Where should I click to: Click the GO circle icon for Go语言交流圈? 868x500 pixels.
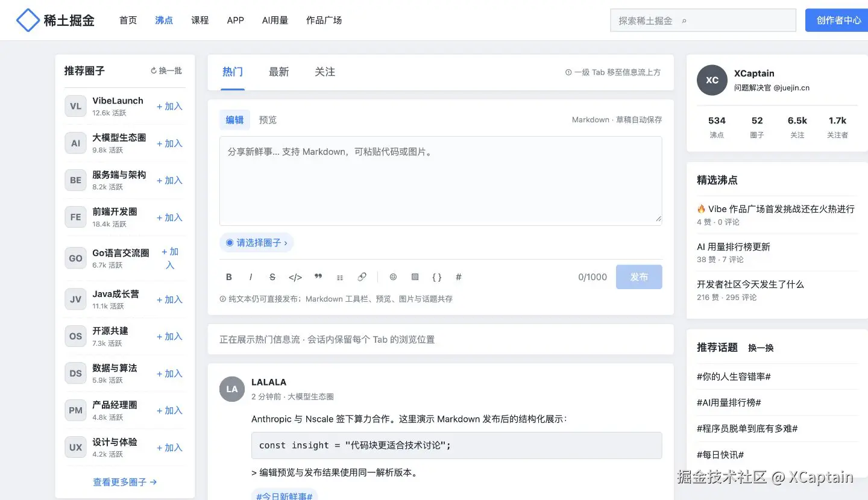75,258
